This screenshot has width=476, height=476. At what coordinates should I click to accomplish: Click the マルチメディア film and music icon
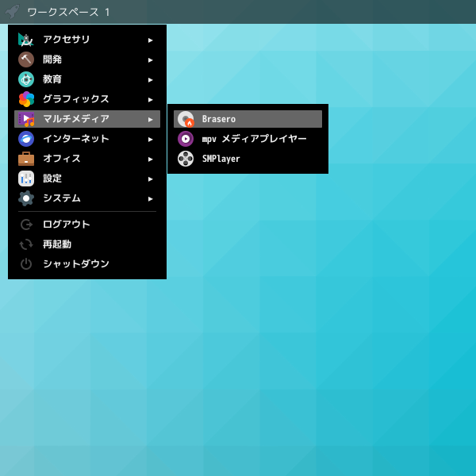(26, 119)
